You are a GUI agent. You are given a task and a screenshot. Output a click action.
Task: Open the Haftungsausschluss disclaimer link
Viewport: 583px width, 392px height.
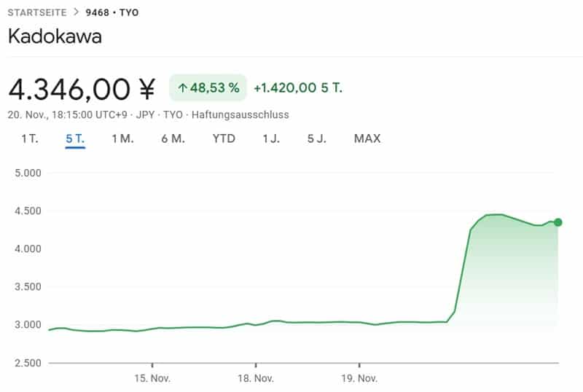240,114
